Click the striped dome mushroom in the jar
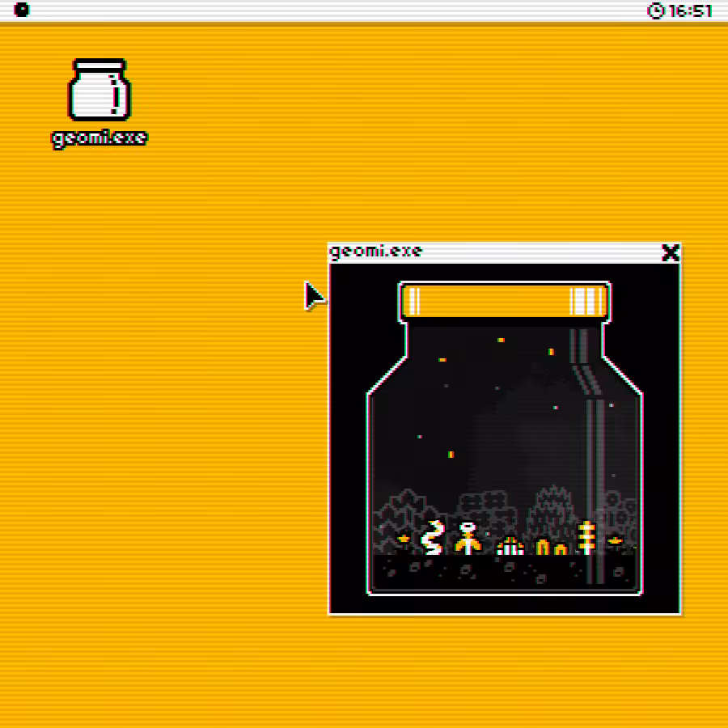 [x=510, y=546]
